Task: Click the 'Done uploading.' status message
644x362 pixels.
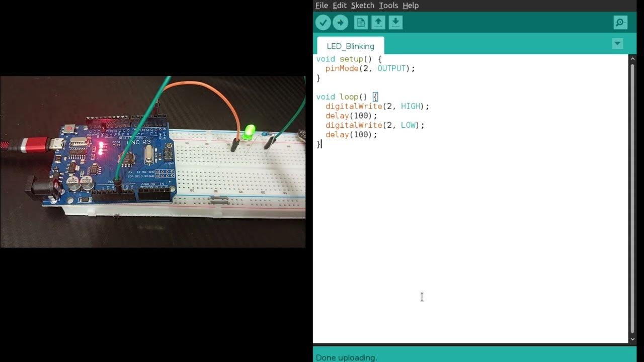Action: click(346, 357)
